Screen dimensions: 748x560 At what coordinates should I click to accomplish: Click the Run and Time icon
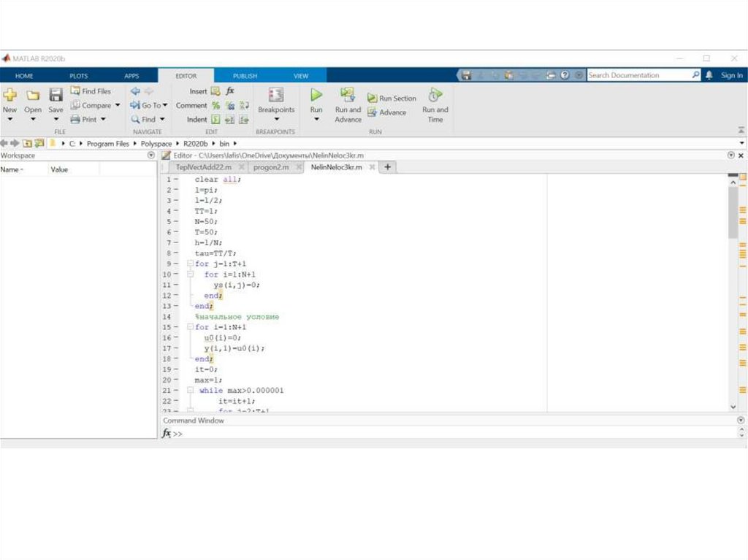tap(435, 95)
